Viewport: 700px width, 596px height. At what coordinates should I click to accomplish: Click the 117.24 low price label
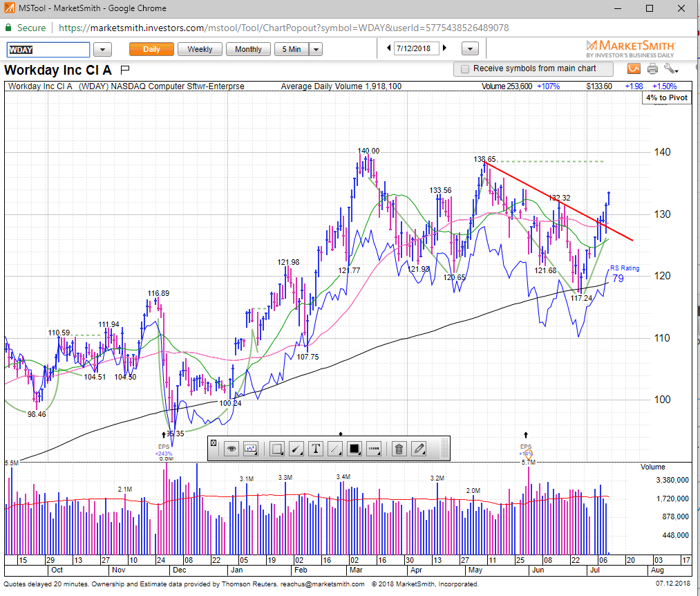point(581,298)
